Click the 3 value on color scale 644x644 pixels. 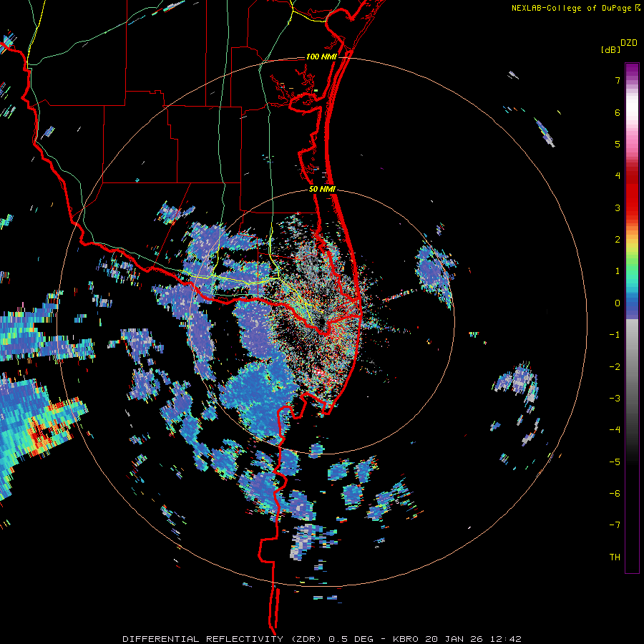(x=618, y=208)
